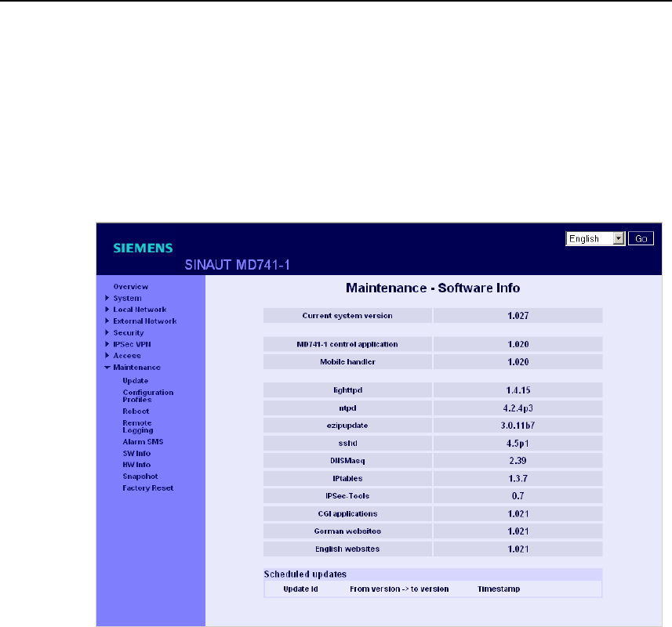The width and height of the screenshot is (672, 627).
Task: Click the Go button
Action: pos(641,238)
